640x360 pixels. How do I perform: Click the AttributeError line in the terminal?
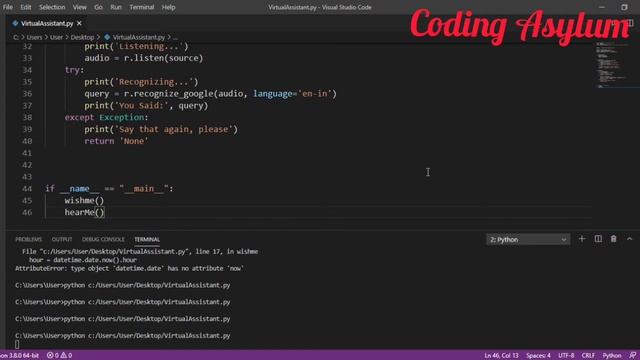(129, 269)
